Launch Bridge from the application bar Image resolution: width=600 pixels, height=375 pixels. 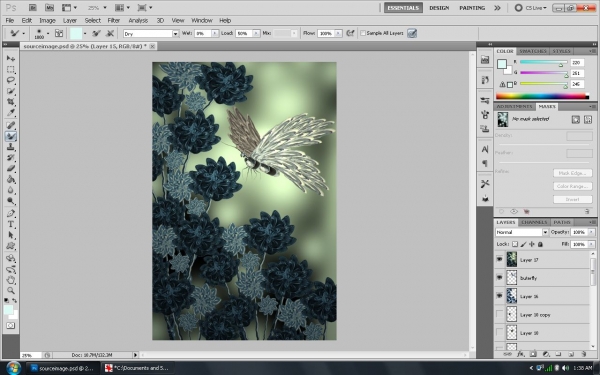(33, 8)
